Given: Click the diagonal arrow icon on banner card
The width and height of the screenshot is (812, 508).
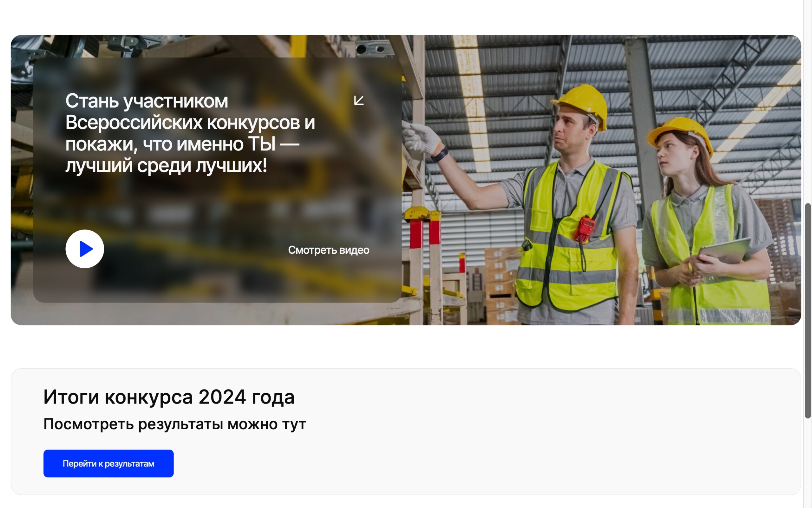Looking at the screenshot, I should pyautogui.click(x=359, y=100).
